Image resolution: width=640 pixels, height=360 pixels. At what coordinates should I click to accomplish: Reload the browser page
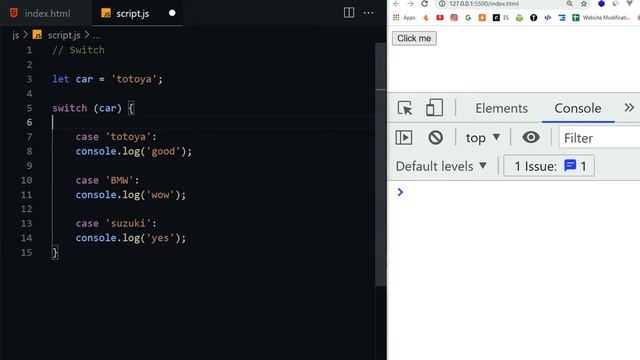pos(424,4)
